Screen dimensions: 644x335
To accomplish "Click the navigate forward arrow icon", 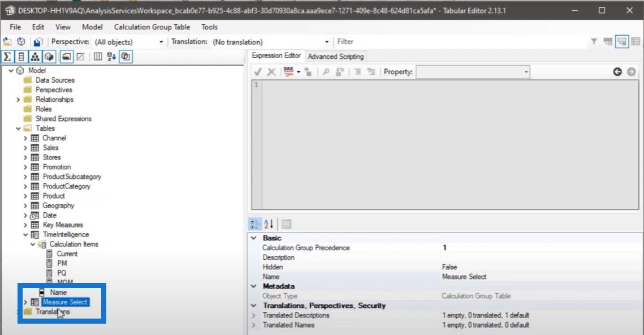I will pos(631,72).
